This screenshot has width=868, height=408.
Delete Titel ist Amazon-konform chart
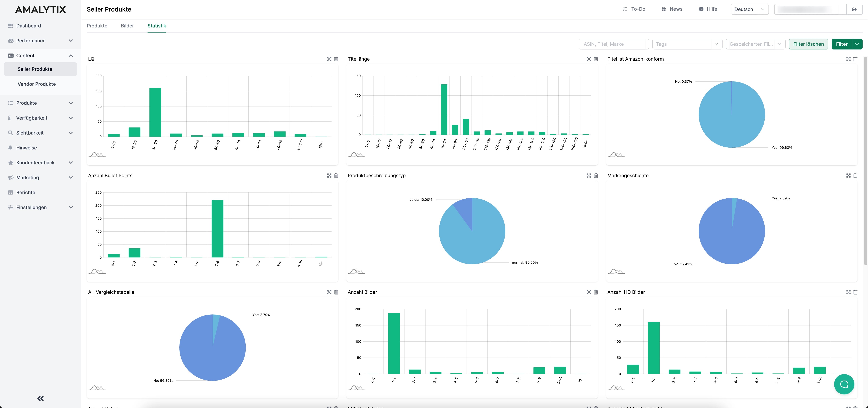coord(855,59)
